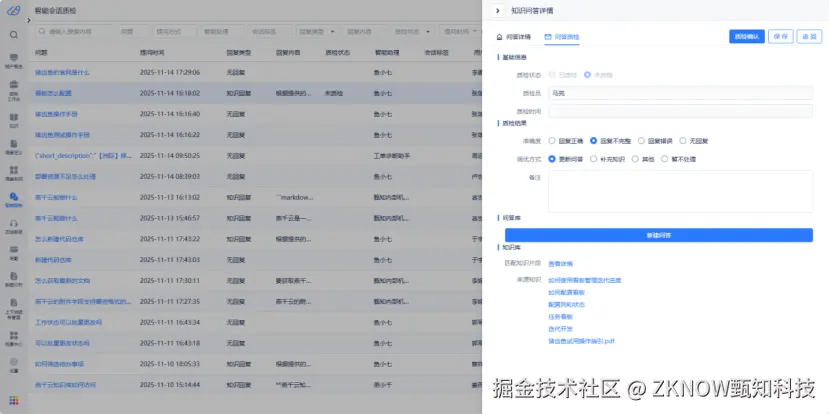Open the kanban columns sidebar icon
The width and height of the screenshot is (829, 414).
[x=14, y=117]
